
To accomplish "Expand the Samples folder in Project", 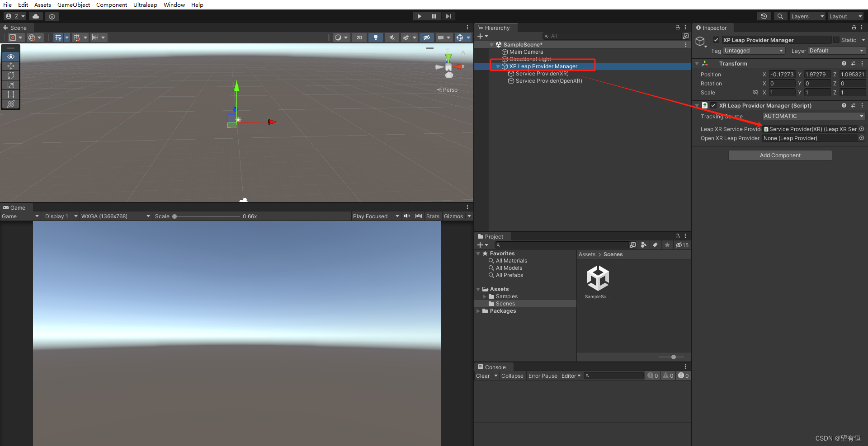I will click(x=485, y=296).
